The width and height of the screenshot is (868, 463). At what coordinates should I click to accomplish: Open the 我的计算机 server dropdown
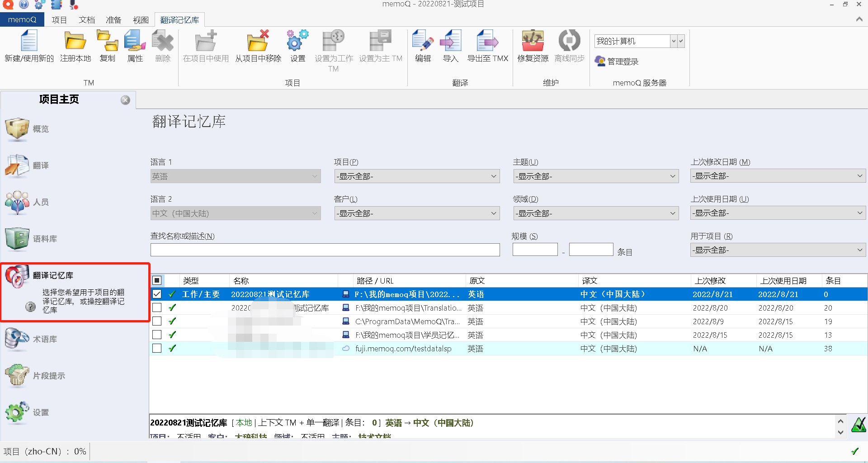673,41
